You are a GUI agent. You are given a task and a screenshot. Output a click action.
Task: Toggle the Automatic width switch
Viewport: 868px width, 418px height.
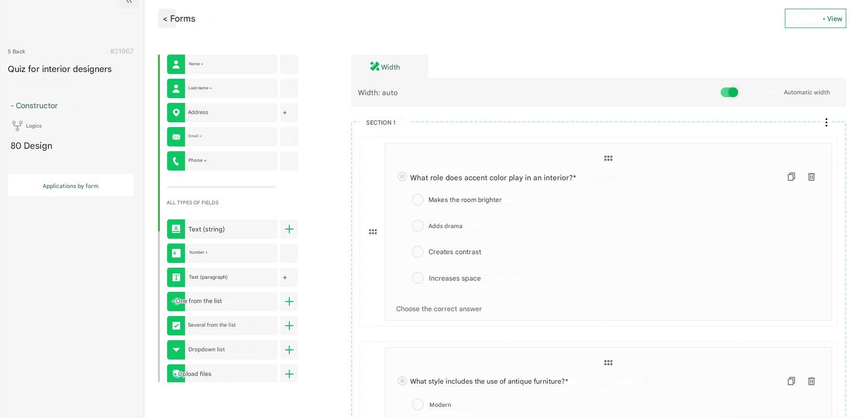(x=729, y=92)
